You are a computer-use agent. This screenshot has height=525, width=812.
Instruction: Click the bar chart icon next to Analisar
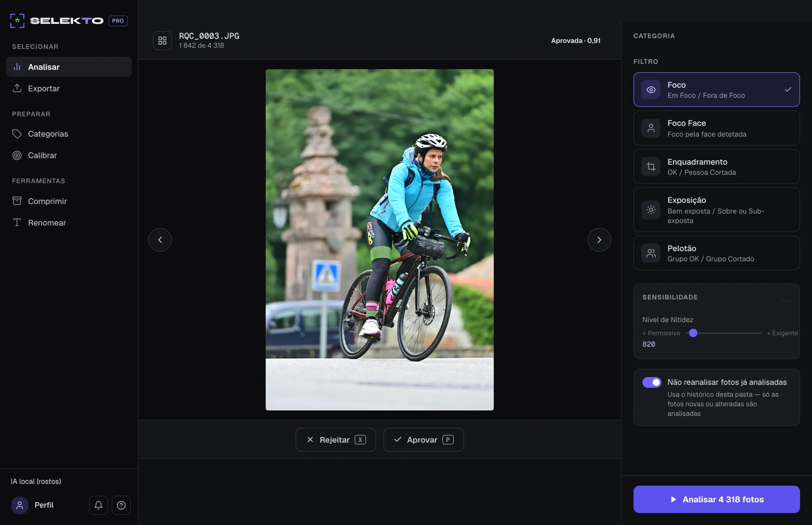pyautogui.click(x=17, y=67)
